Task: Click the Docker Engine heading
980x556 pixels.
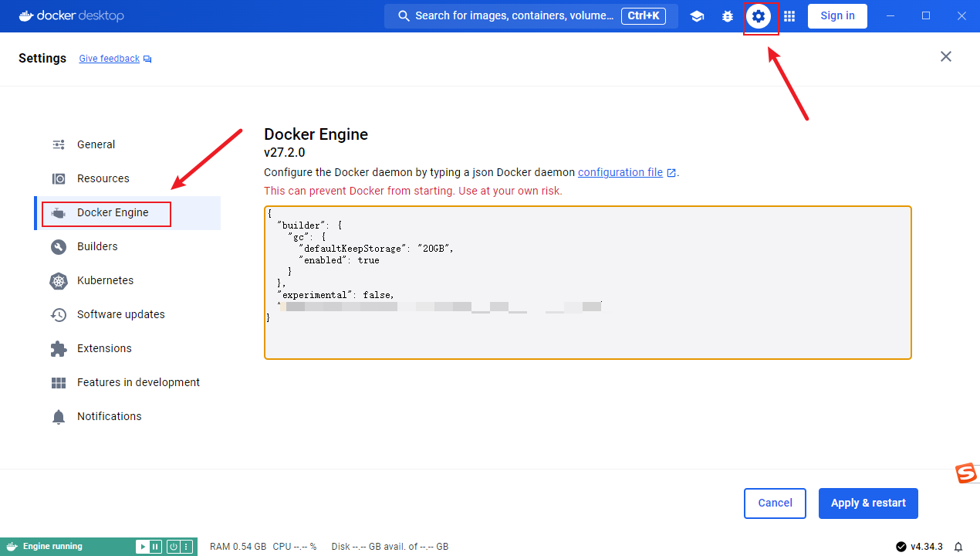Action: 316,134
